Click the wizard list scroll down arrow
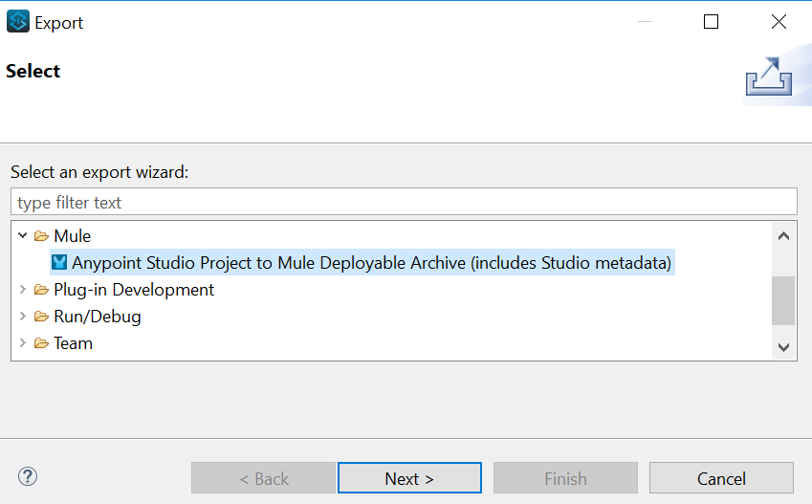Image resolution: width=812 pixels, height=504 pixels. [x=783, y=347]
